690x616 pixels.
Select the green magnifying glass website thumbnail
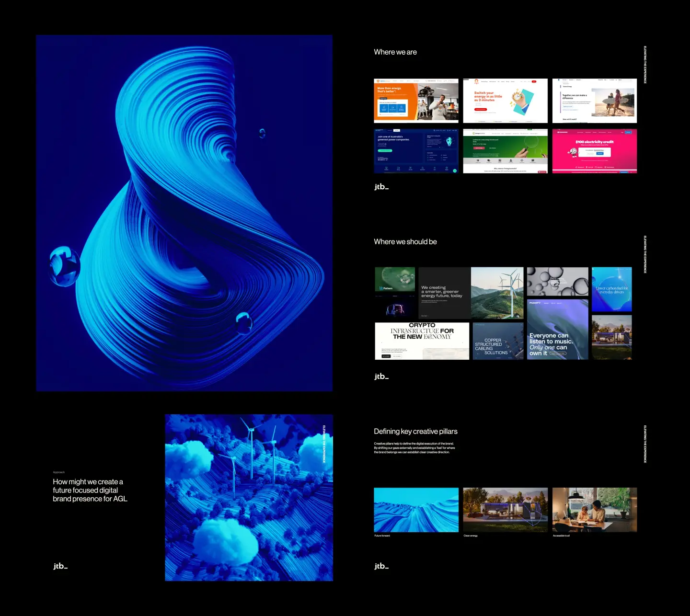coord(505,151)
